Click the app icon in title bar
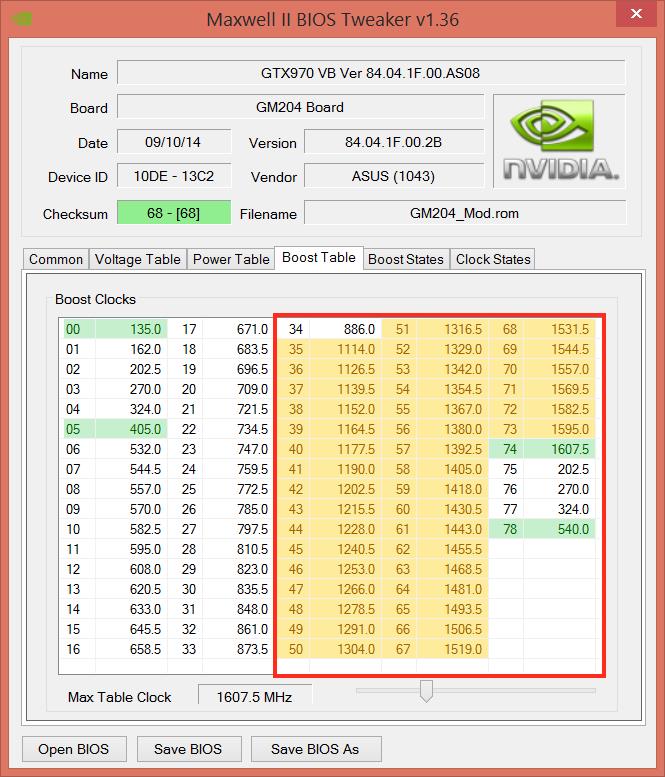 (22, 19)
